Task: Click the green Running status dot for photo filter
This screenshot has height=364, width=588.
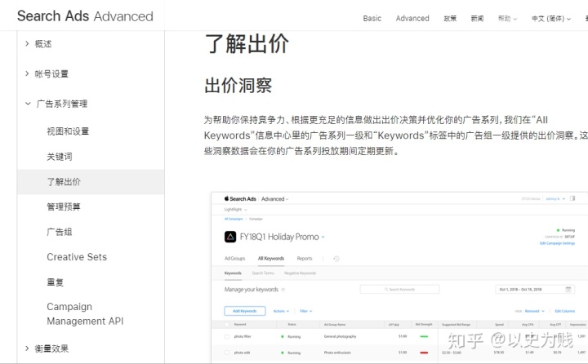Action: [x=283, y=336]
